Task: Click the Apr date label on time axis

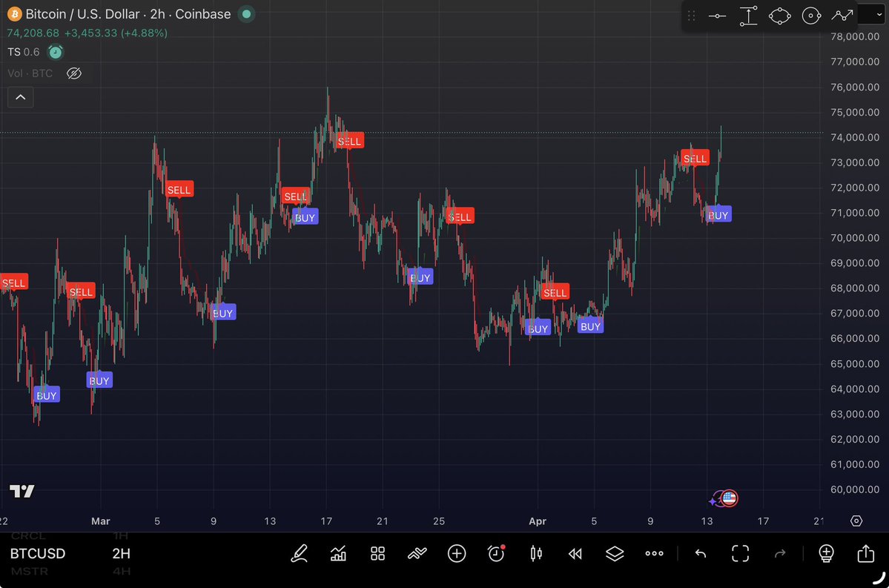Action: pos(538,521)
